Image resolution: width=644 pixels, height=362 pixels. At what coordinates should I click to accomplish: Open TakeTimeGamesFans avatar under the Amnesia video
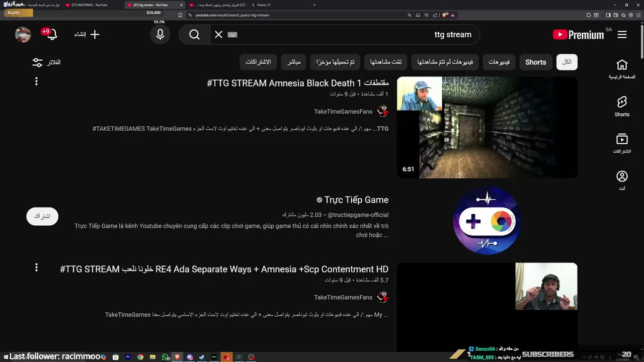pyautogui.click(x=383, y=111)
